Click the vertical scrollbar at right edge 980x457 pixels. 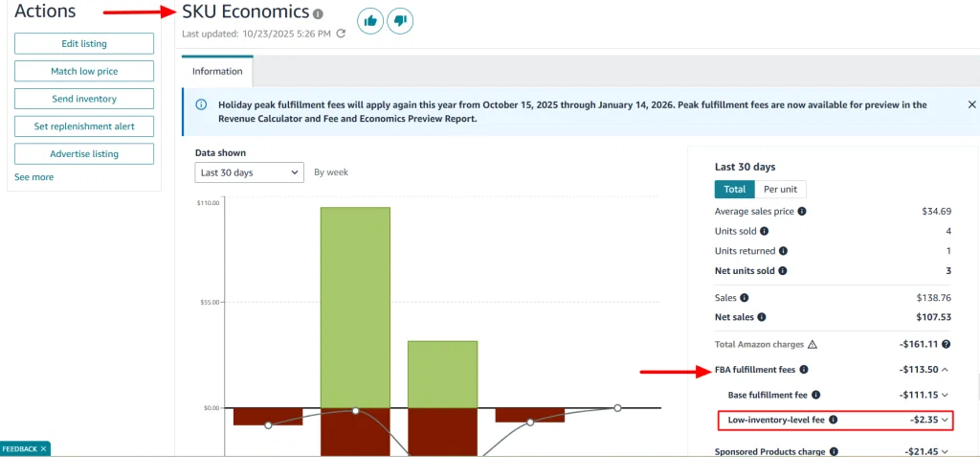click(977, 386)
